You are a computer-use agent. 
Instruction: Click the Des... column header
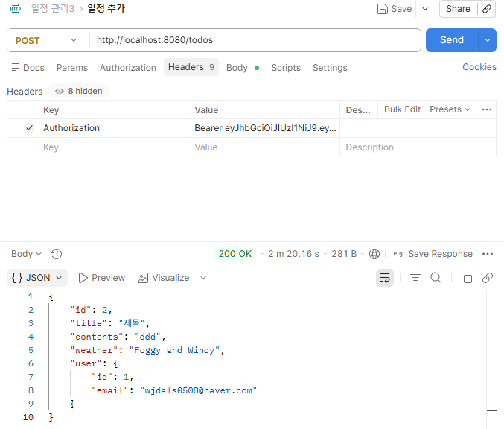358,110
